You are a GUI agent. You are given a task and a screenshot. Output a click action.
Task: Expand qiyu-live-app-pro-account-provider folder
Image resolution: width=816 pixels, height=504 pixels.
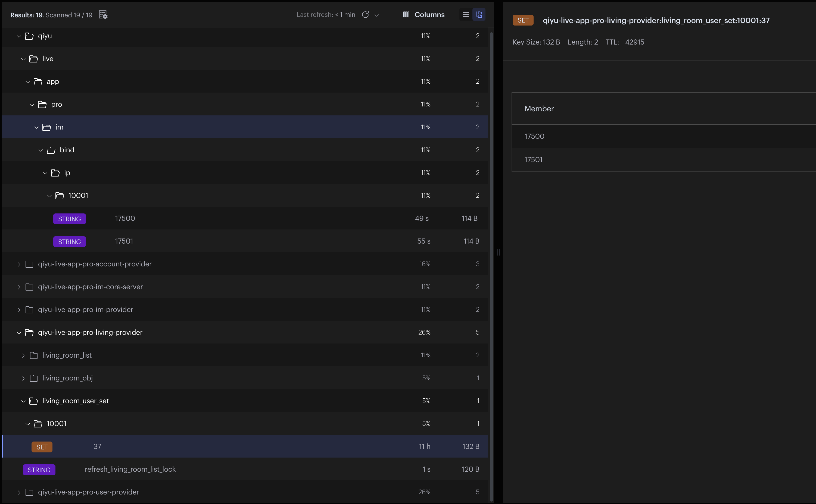tap(19, 264)
